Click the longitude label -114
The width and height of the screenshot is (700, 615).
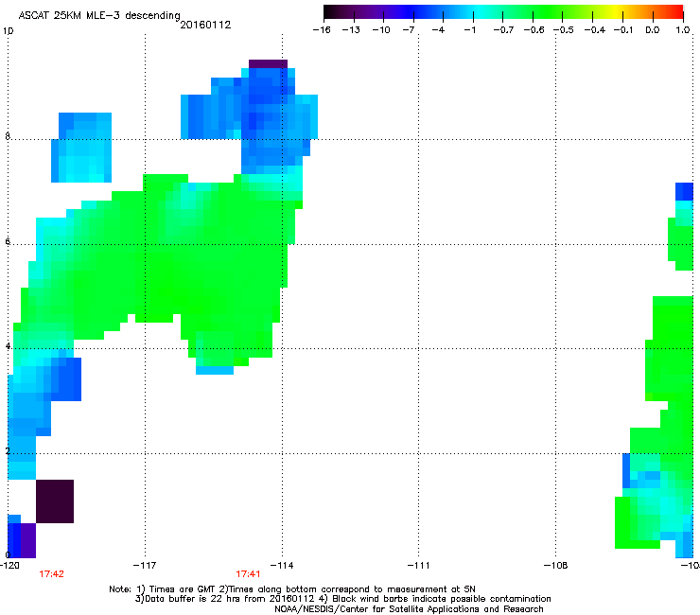click(282, 566)
